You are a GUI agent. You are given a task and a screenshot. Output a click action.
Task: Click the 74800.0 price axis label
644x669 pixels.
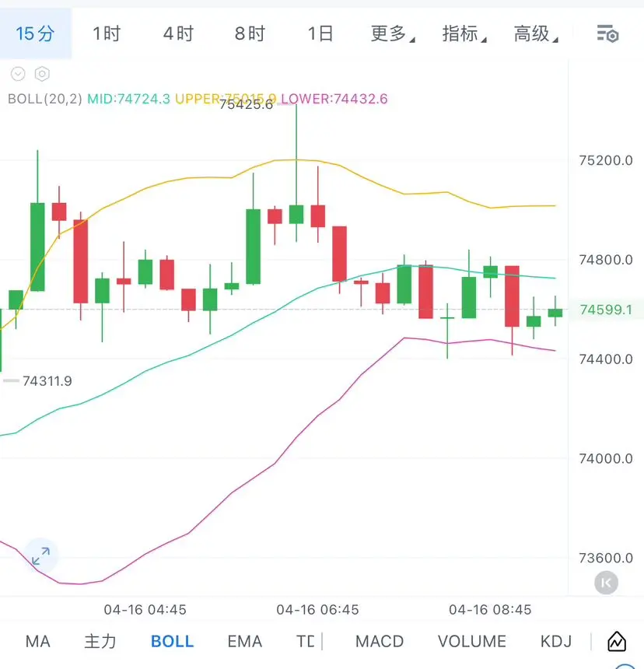(606, 260)
